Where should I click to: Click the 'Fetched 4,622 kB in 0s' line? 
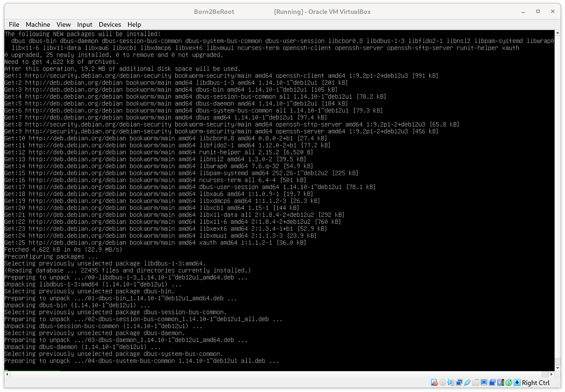pyautogui.click(x=63, y=249)
